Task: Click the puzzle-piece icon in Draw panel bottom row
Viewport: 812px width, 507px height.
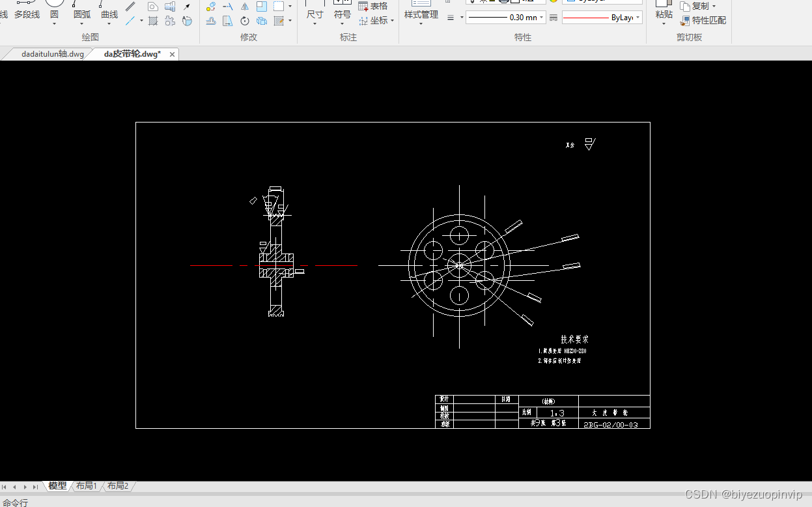Action: point(170,21)
